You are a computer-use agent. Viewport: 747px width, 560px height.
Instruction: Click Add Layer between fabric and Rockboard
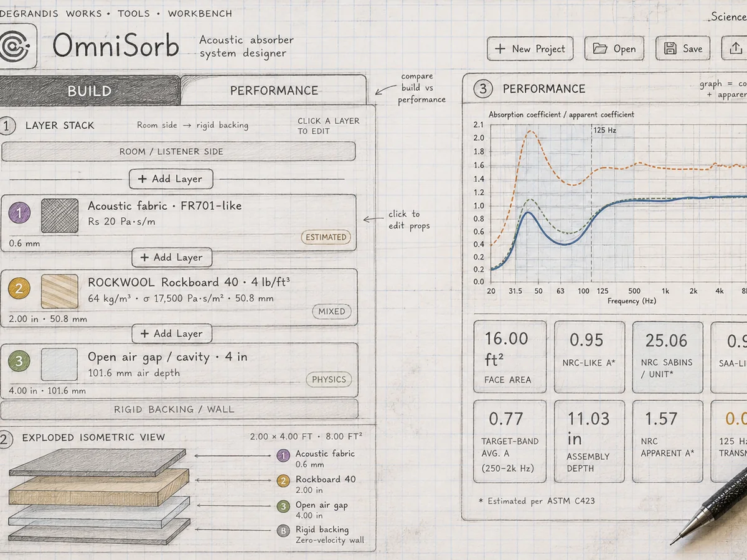[x=171, y=257]
